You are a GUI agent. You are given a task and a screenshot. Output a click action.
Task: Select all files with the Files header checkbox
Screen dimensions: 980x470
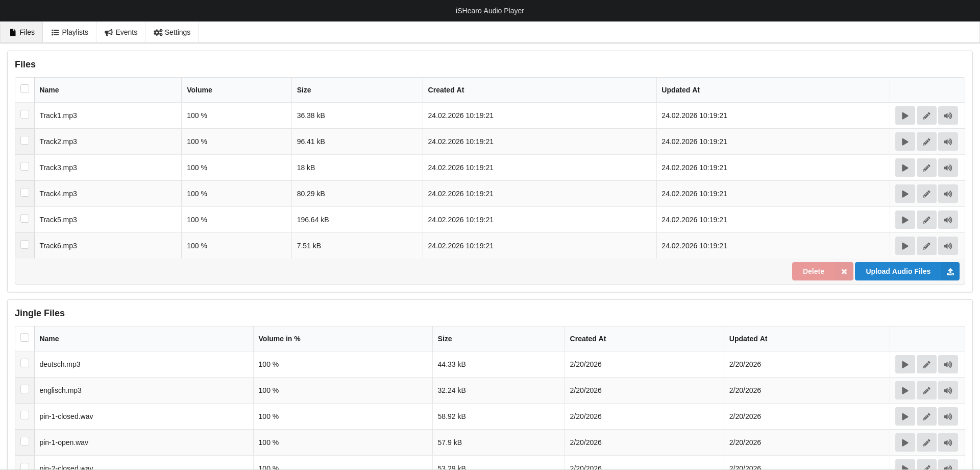24,89
